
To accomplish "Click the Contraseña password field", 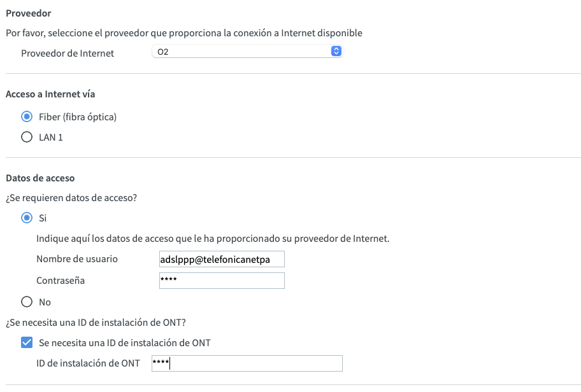I will coord(222,281).
